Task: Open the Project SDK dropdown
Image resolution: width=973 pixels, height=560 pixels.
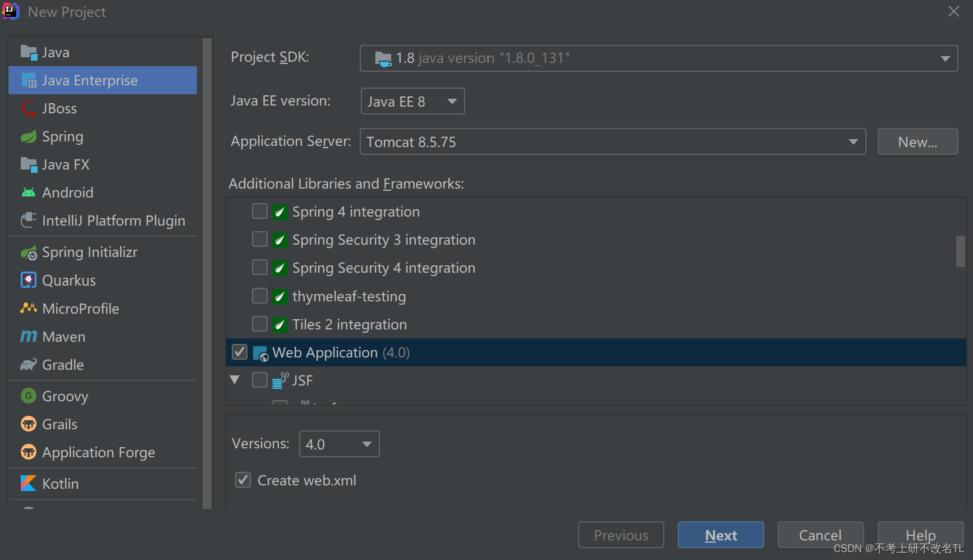Action: 658,58
